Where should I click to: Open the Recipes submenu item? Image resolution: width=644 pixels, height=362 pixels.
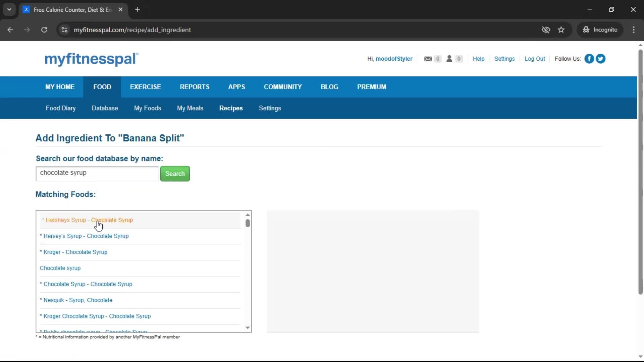[x=231, y=108]
